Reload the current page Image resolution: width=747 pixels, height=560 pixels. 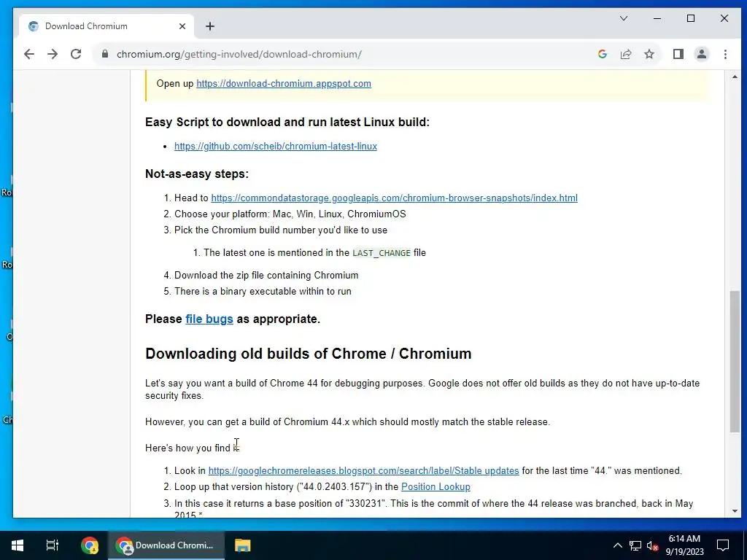click(76, 54)
